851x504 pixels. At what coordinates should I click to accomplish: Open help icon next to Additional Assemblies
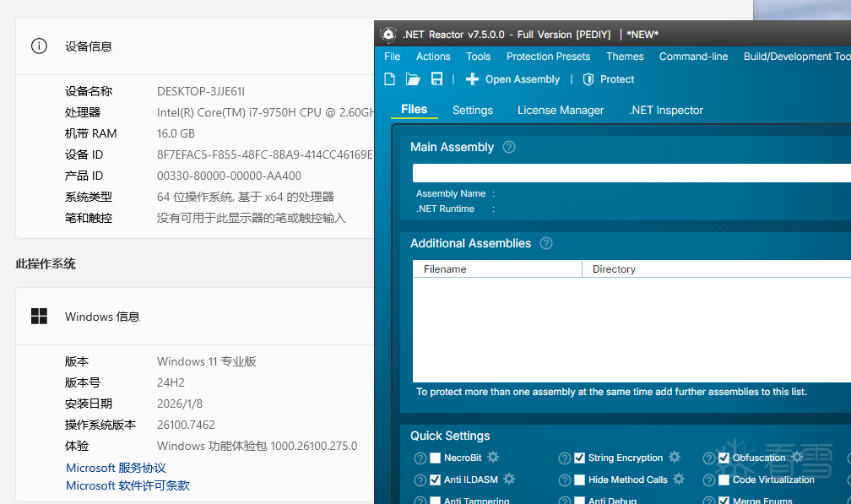[x=546, y=243]
